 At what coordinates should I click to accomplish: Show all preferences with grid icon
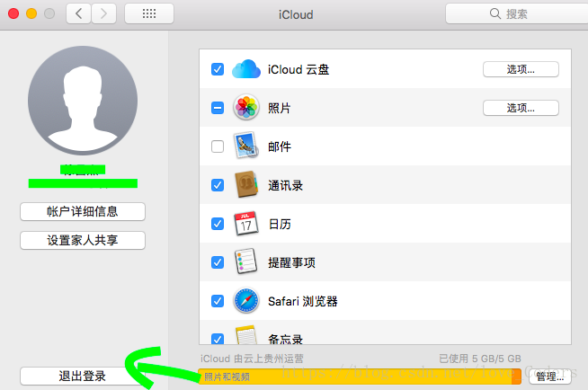(149, 13)
